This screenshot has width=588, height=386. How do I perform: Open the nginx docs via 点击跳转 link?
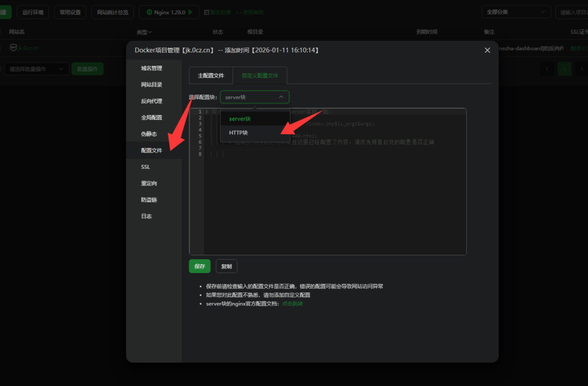pyautogui.click(x=292, y=303)
